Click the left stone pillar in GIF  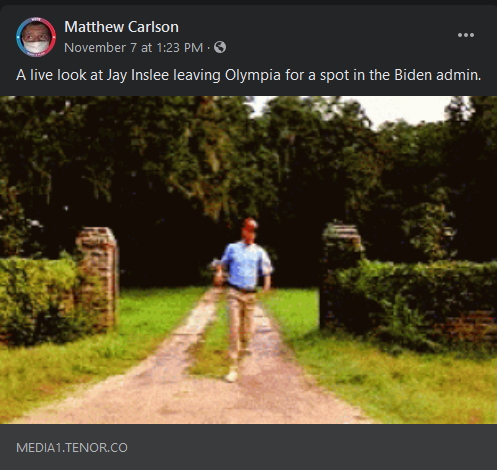pyautogui.click(x=97, y=278)
